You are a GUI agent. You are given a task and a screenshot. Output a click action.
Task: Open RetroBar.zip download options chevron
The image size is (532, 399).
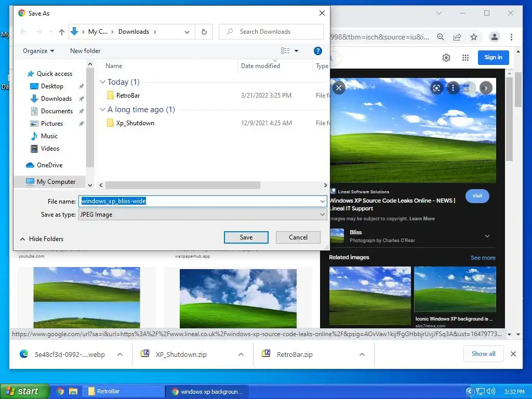pos(362,354)
